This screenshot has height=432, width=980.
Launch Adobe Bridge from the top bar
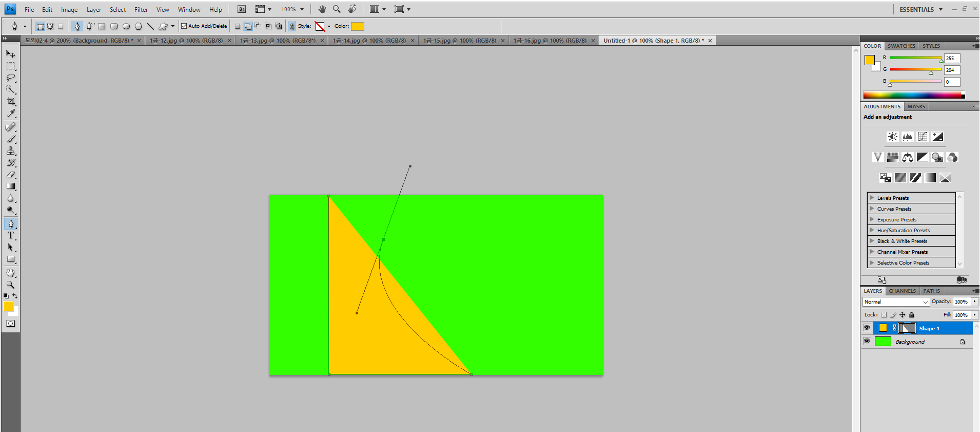[x=242, y=9]
